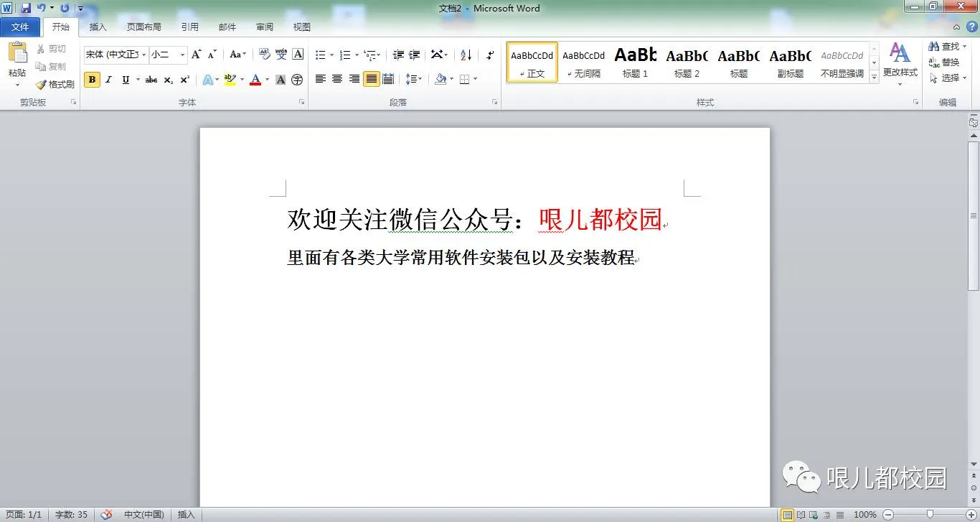Toggle underline formatting

(126, 80)
